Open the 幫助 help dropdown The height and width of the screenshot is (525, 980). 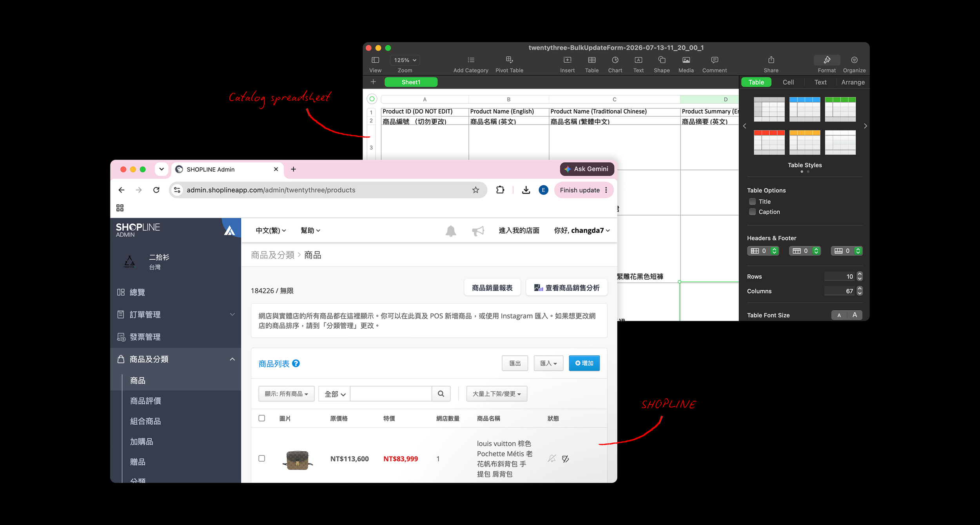310,231
